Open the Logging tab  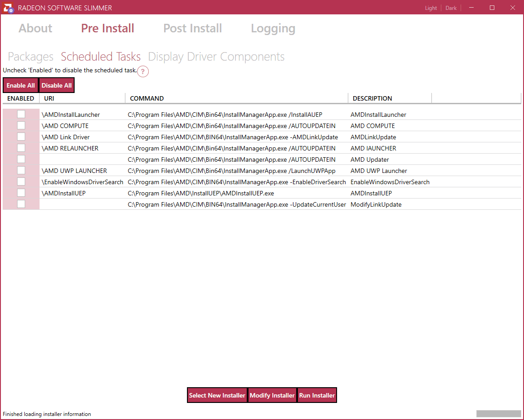(273, 29)
